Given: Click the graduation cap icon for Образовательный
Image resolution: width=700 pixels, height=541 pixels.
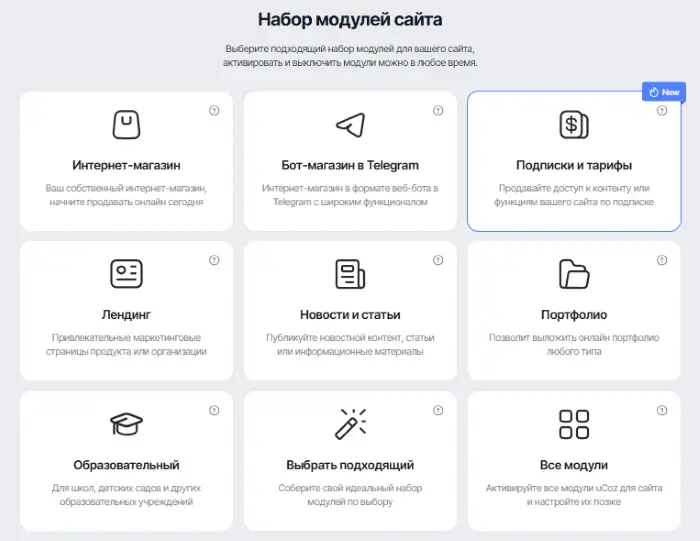Looking at the screenshot, I should [126, 424].
